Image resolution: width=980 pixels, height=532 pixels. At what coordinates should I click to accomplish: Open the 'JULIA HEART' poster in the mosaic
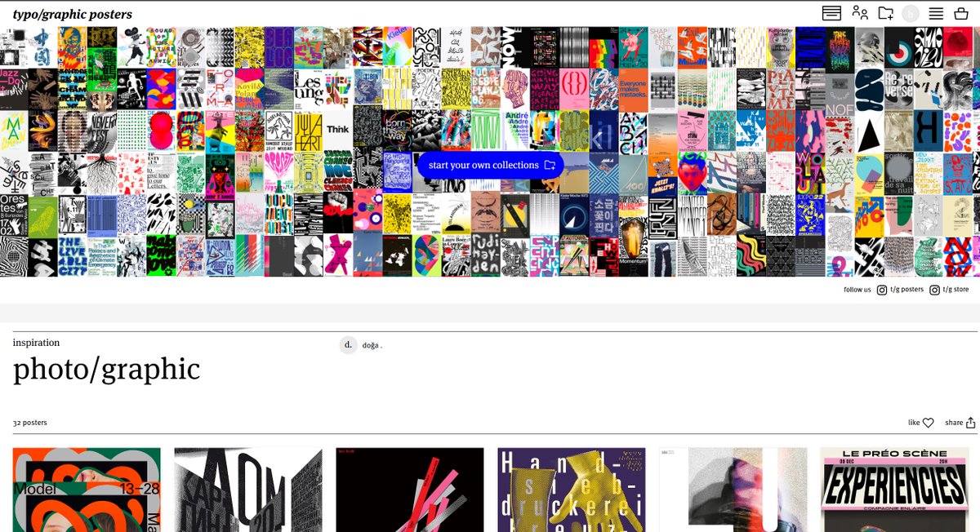308,130
